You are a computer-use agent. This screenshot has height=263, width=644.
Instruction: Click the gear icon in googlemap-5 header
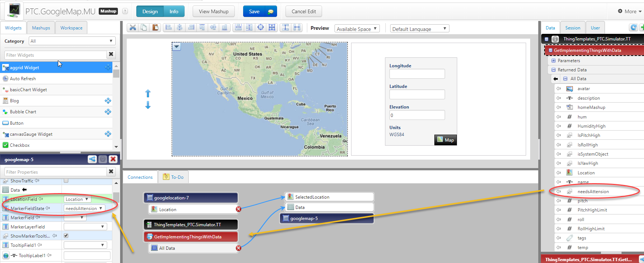point(103,159)
